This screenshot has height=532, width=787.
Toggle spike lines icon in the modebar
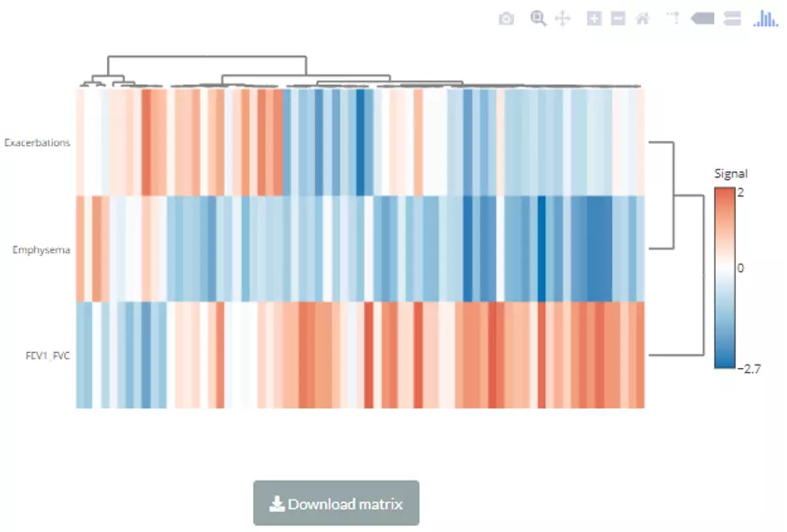point(672,18)
